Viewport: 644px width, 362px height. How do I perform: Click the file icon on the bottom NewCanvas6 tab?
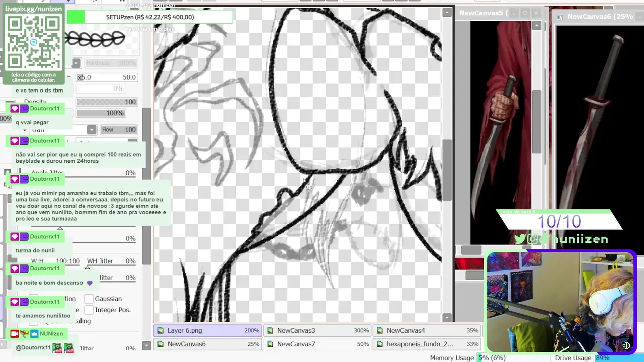click(x=160, y=344)
